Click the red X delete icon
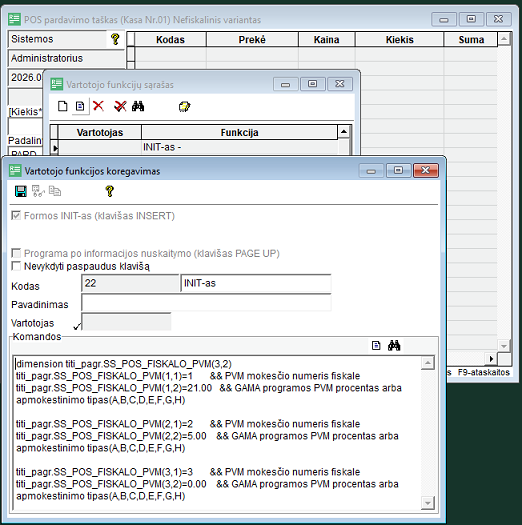522x525 pixels. tap(98, 106)
